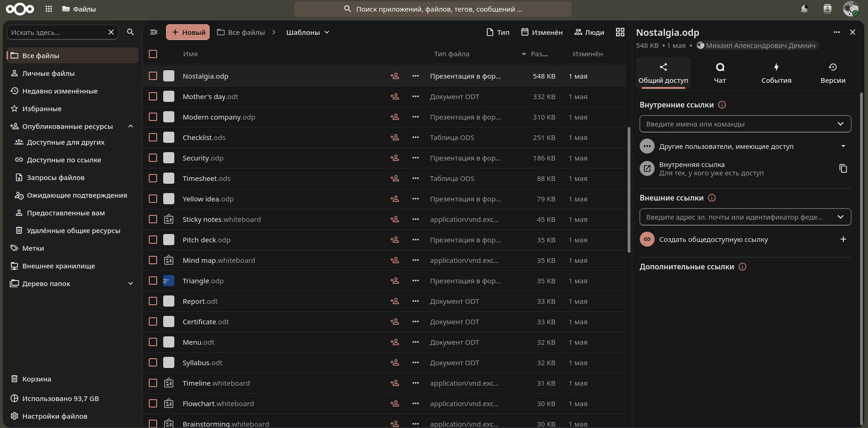The image size is (868, 428).
Task: Open the Шаблоны breadcrumb dropdown
Action: (308, 32)
